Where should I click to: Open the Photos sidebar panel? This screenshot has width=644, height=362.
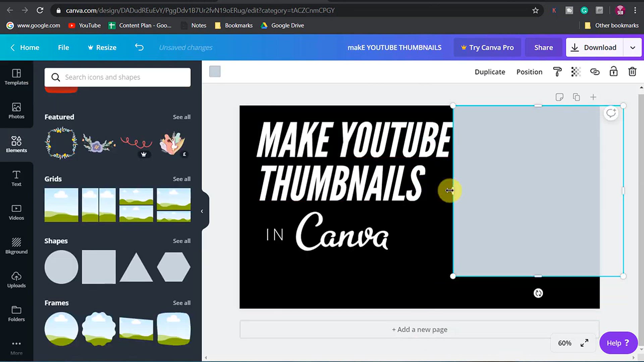pyautogui.click(x=16, y=111)
